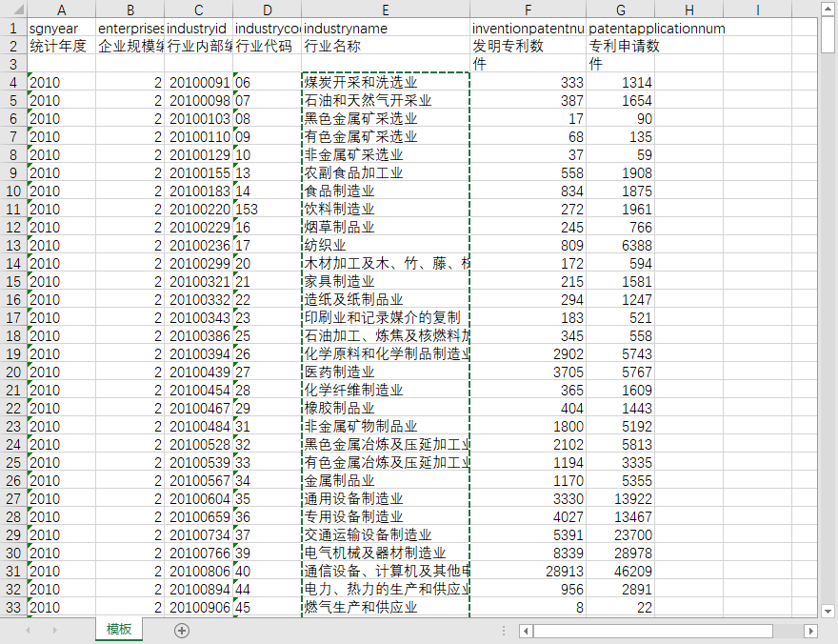838x644 pixels.
Task: Click industry code cell 153
Action: 268,209
